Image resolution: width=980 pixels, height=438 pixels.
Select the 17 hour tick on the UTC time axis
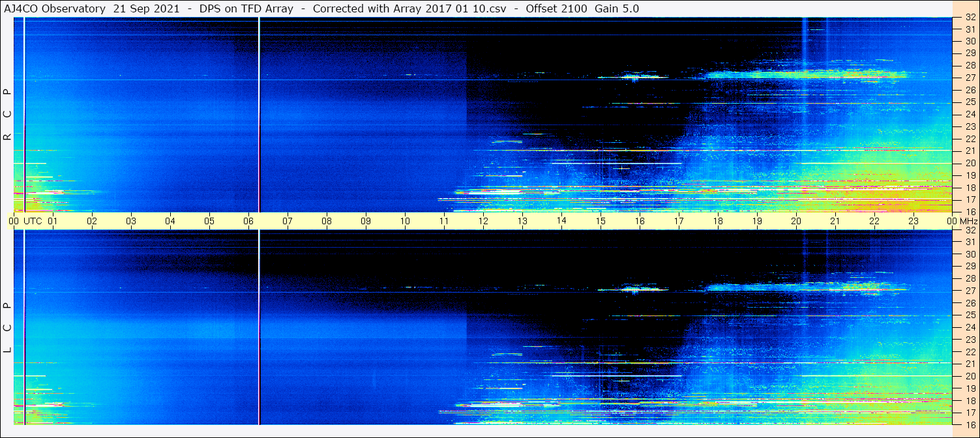679,220
